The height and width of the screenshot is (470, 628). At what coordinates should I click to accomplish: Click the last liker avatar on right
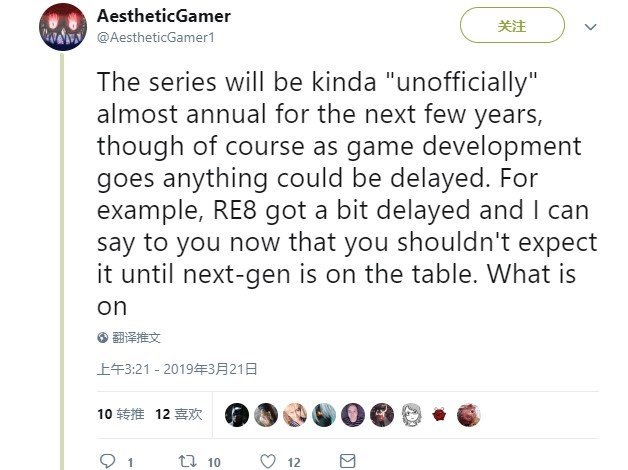(469, 414)
